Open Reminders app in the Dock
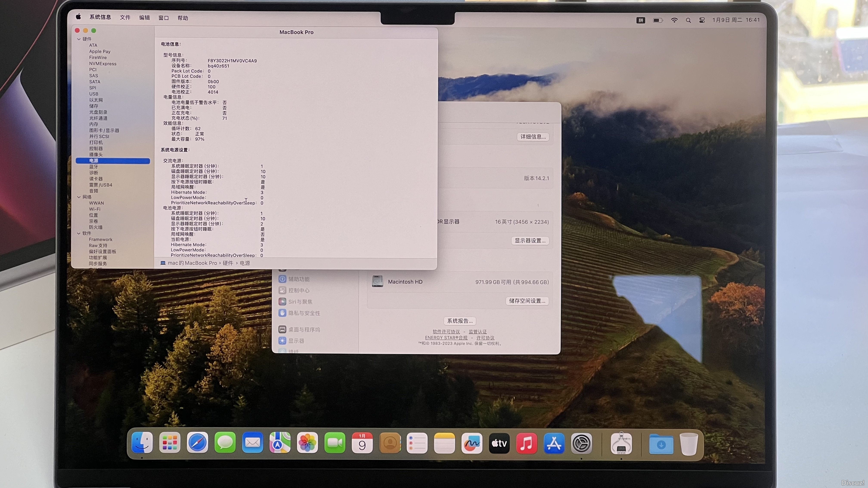This screenshot has width=868, height=488. (417, 443)
